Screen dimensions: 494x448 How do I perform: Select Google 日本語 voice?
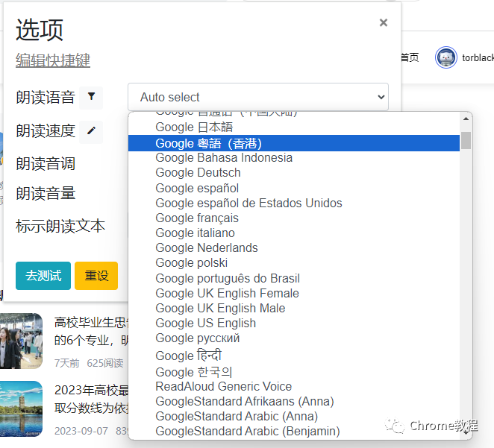(294, 127)
